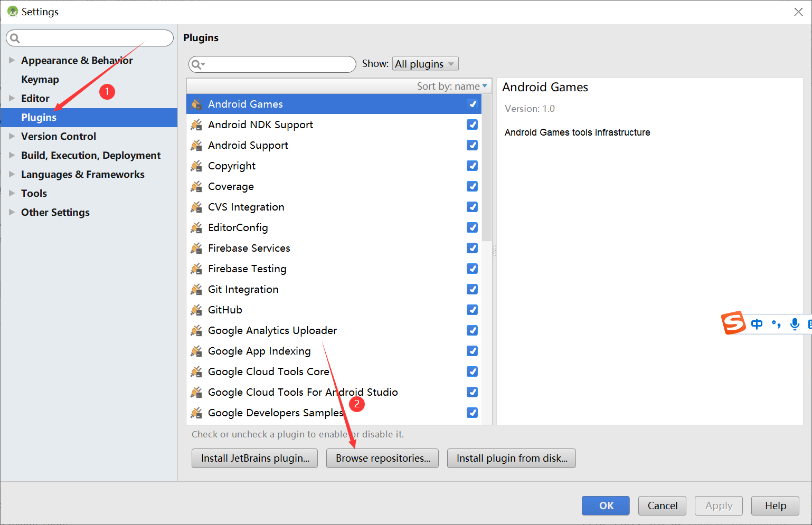Open the Version Control settings page

click(x=59, y=136)
